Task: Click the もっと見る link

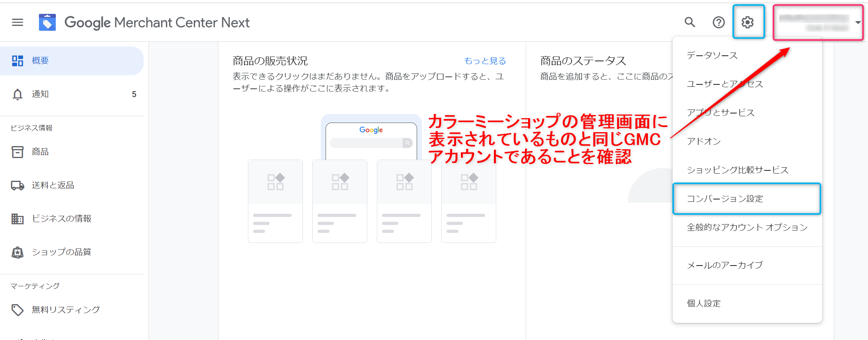Action: click(485, 61)
